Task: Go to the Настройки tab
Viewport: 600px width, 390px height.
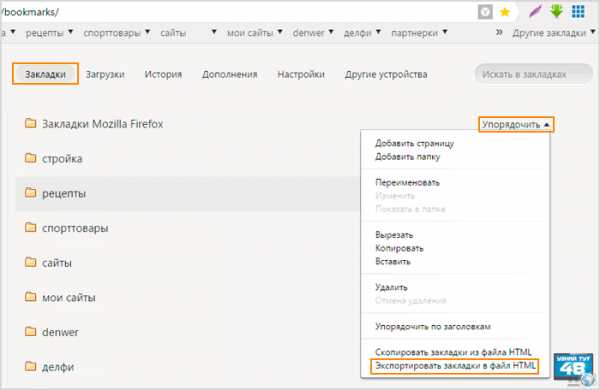Action: point(301,74)
